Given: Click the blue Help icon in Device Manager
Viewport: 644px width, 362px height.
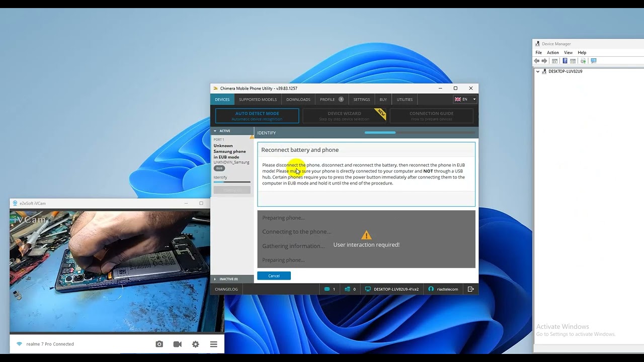Looking at the screenshot, I should (x=565, y=61).
